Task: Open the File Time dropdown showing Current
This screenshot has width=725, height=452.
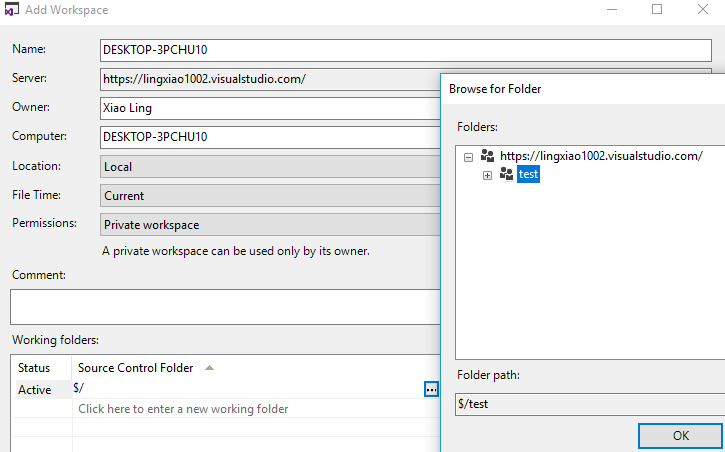Action: [x=270, y=196]
